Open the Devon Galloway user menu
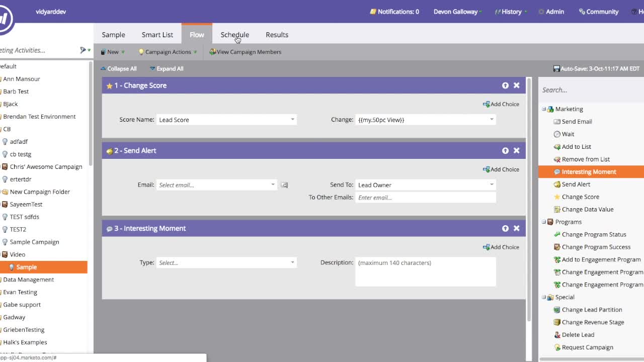644x362 pixels. click(457, 12)
